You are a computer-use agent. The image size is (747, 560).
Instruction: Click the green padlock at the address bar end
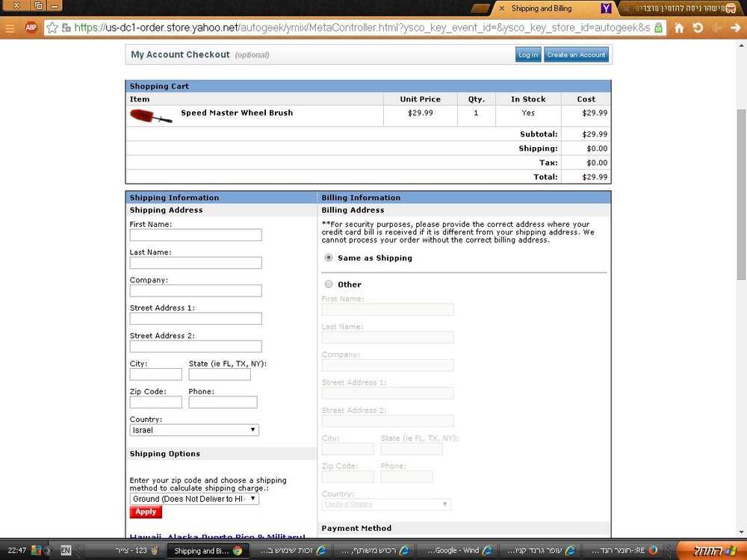pyautogui.click(x=658, y=28)
